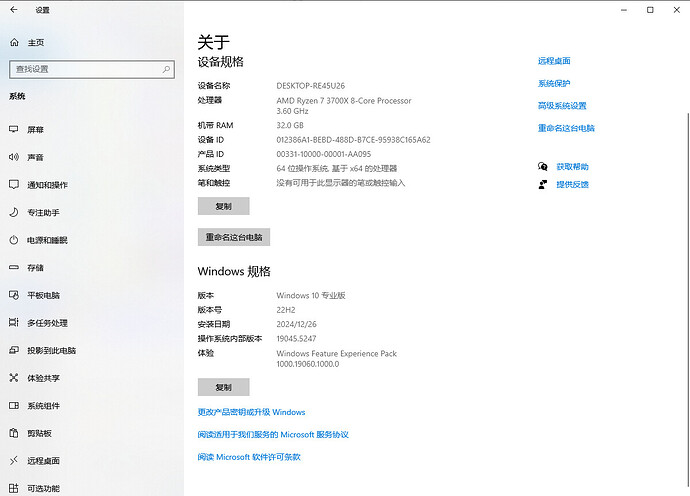This screenshot has width=690, height=496.
Task: Open the 存储 storage icon
Action: point(14,267)
